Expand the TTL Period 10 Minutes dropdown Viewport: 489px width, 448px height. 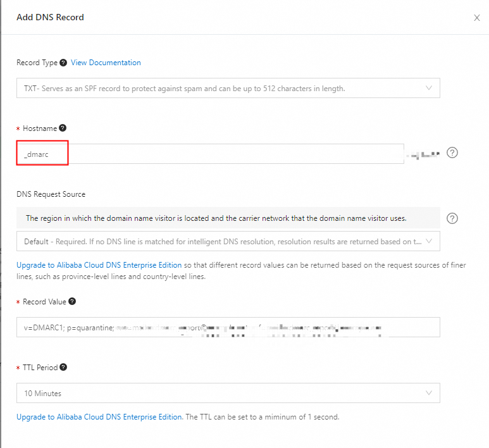pyautogui.click(x=228, y=393)
